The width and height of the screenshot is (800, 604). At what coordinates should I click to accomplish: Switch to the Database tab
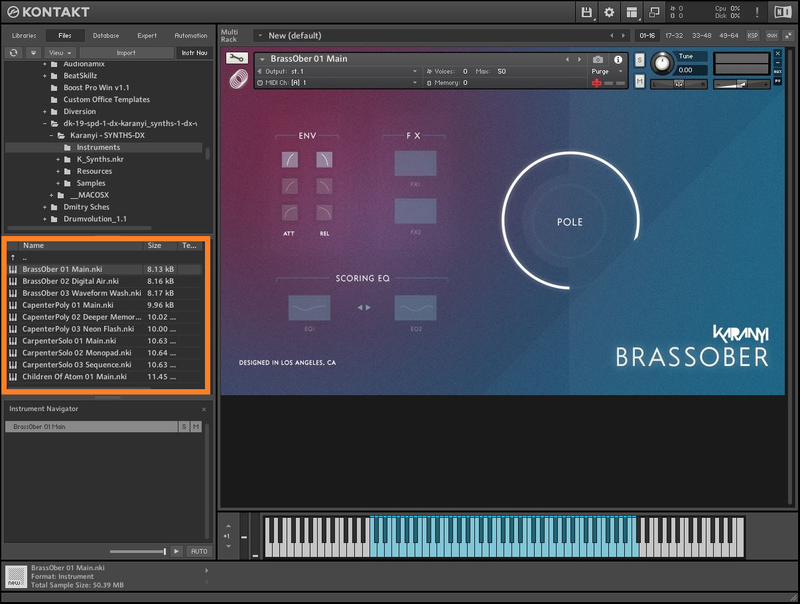coord(106,35)
